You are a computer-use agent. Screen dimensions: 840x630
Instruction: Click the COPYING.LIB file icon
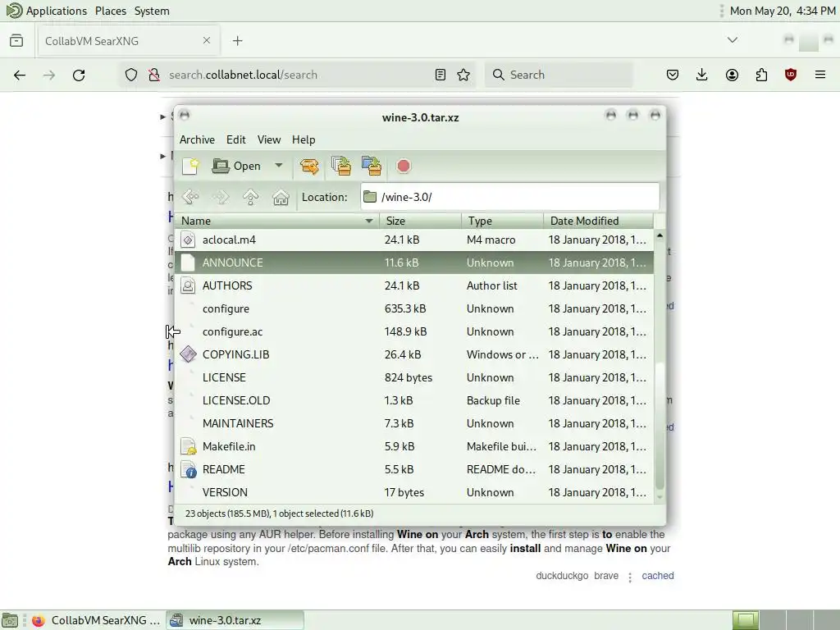pos(188,354)
